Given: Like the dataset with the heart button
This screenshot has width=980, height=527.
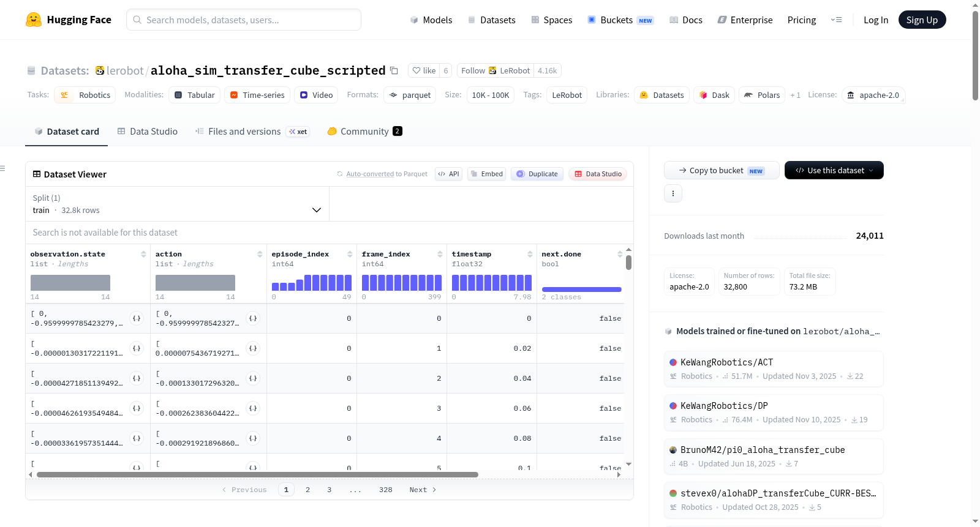Looking at the screenshot, I should coord(424,70).
